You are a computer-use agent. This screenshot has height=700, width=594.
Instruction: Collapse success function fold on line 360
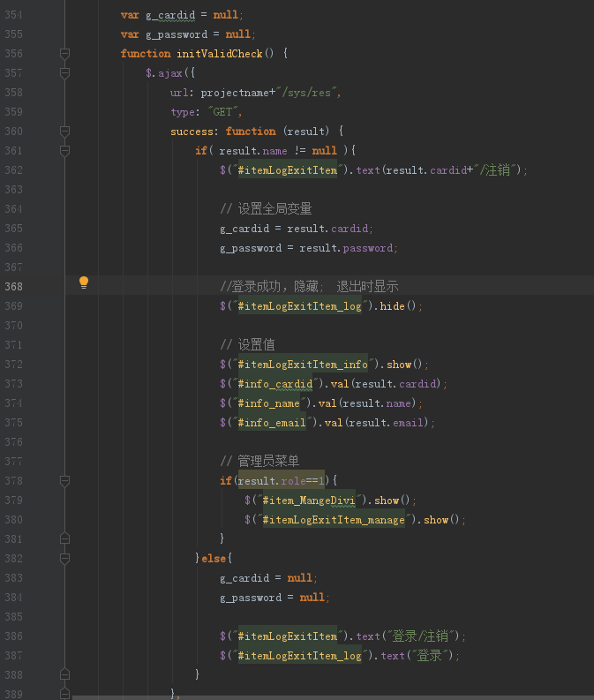(64, 132)
